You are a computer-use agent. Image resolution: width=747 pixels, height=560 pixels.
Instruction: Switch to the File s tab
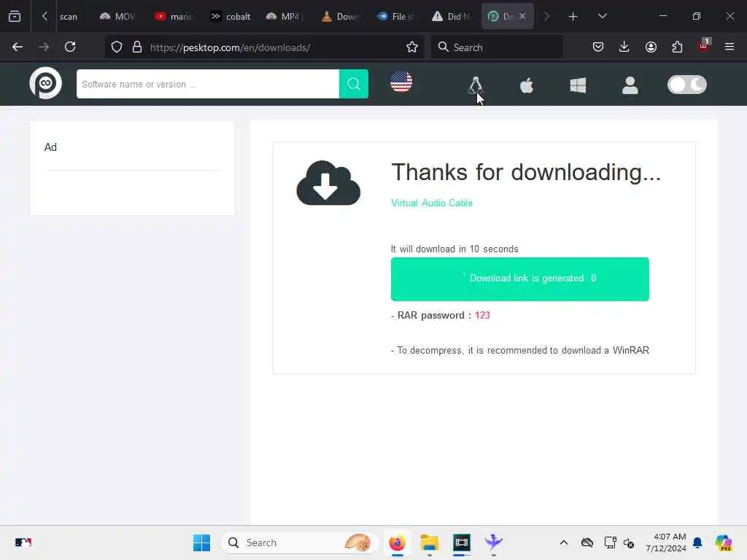click(x=395, y=17)
